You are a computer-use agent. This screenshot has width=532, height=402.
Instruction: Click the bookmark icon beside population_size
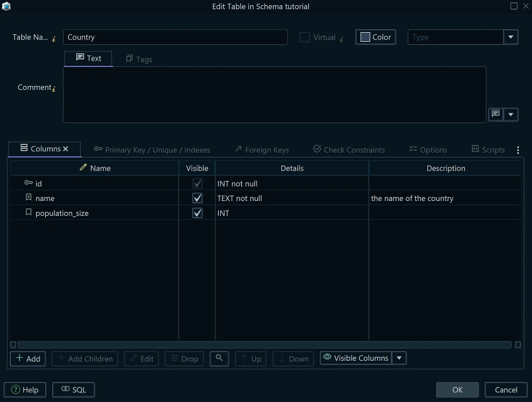pos(29,212)
